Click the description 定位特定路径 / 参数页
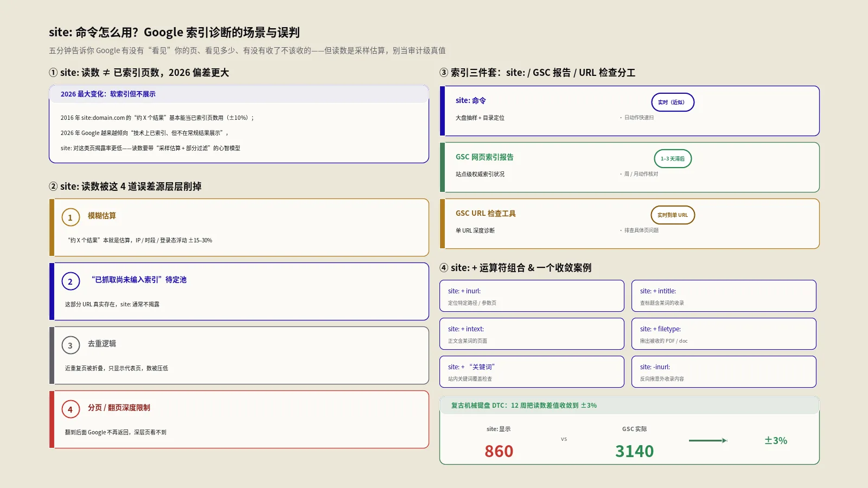The width and height of the screenshot is (868, 488). pyautogui.click(x=472, y=303)
